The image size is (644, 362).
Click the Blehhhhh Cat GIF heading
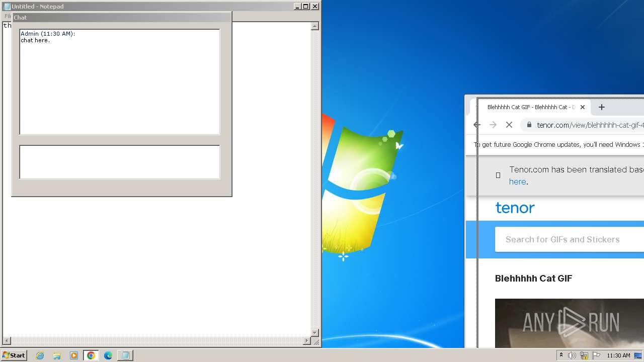[x=533, y=279]
